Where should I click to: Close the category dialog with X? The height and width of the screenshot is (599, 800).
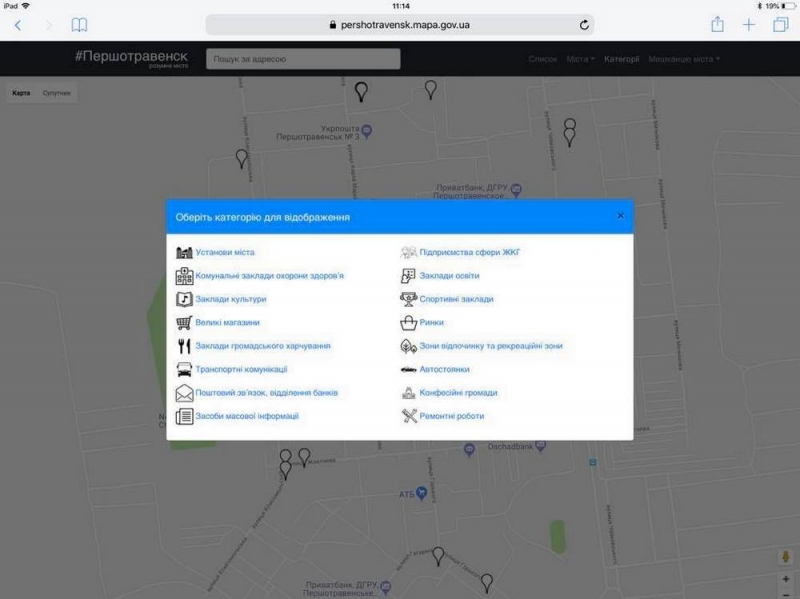(620, 216)
